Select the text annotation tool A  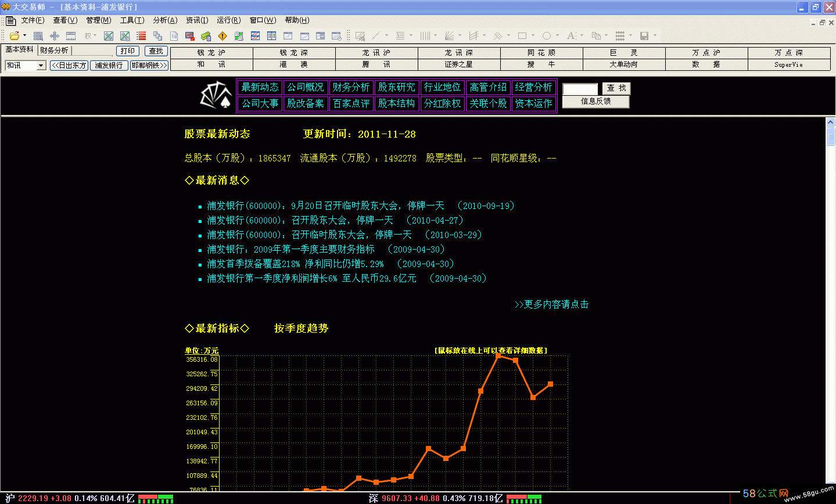[x=571, y=36]
